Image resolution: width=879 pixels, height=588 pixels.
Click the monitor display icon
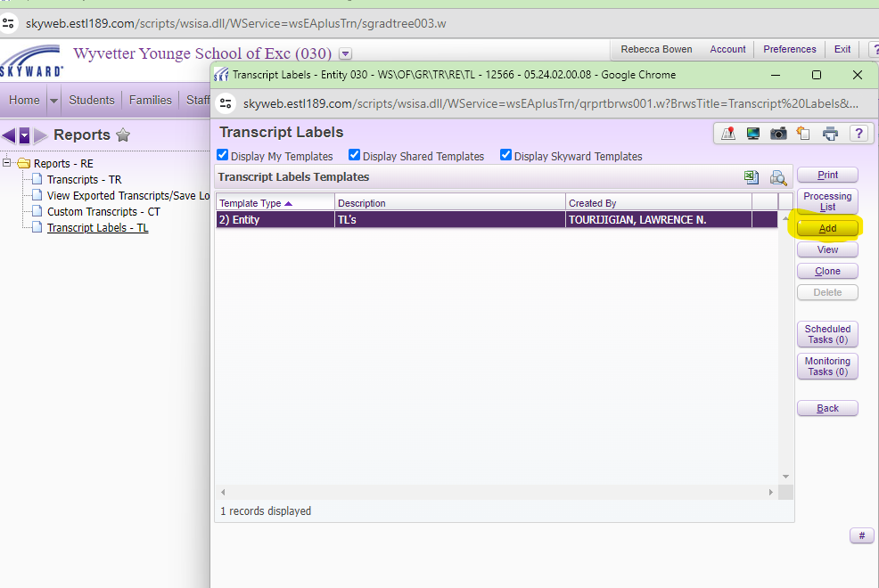click(x=753, y=134)
